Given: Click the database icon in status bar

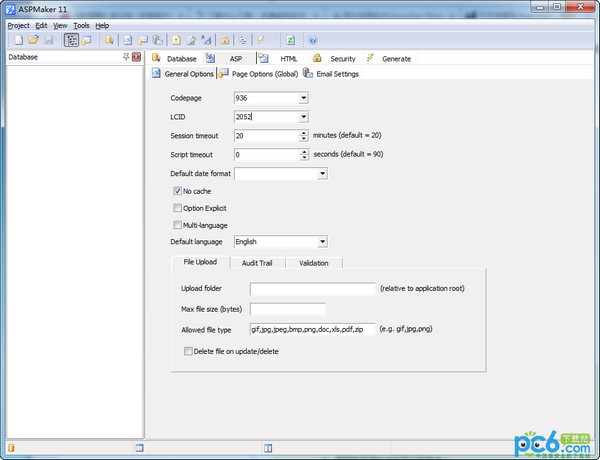Looking at the screenshot, I should [x=11, y=448].
